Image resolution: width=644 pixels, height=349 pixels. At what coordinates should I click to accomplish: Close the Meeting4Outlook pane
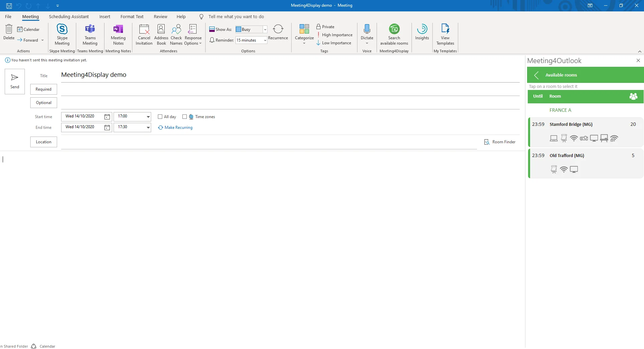coord(638,60)
